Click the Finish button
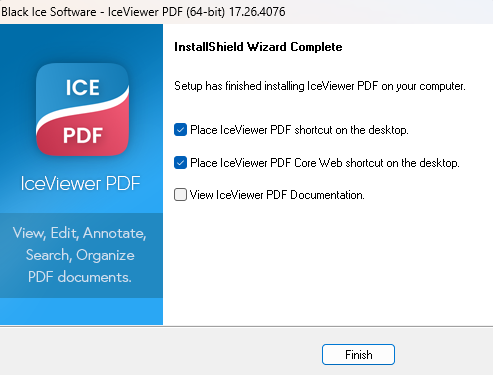493x375 pixels. coord(358,354)
